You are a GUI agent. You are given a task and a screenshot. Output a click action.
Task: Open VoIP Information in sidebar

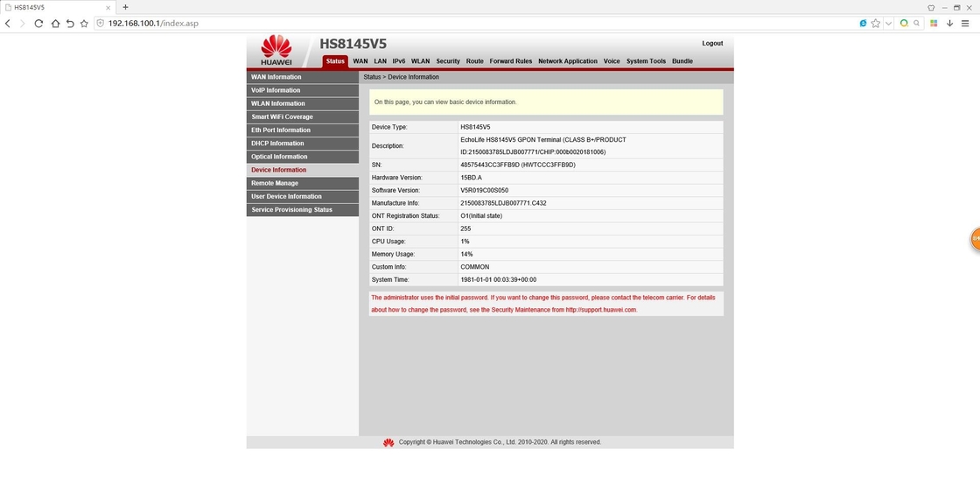point(303,90)
